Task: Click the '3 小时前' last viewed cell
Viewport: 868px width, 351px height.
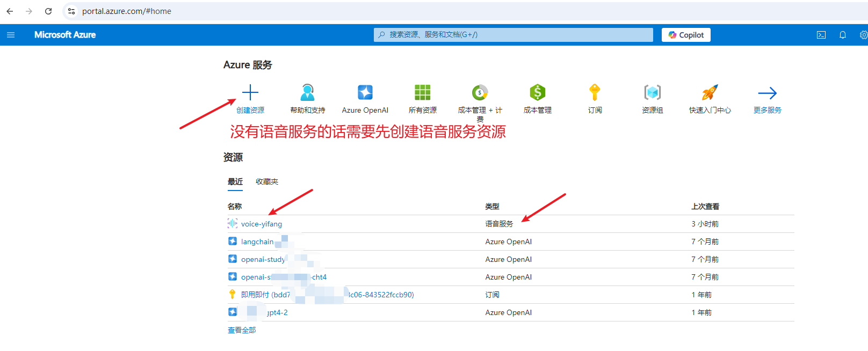Action: pyautogui.click(x=705, y=224)
